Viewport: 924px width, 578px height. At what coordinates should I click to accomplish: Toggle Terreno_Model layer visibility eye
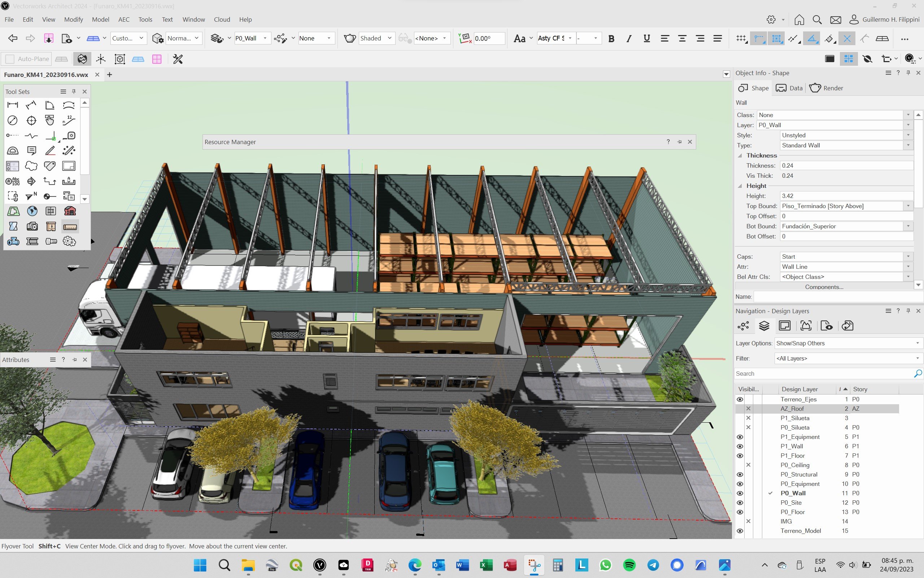(x=740, y=531)
